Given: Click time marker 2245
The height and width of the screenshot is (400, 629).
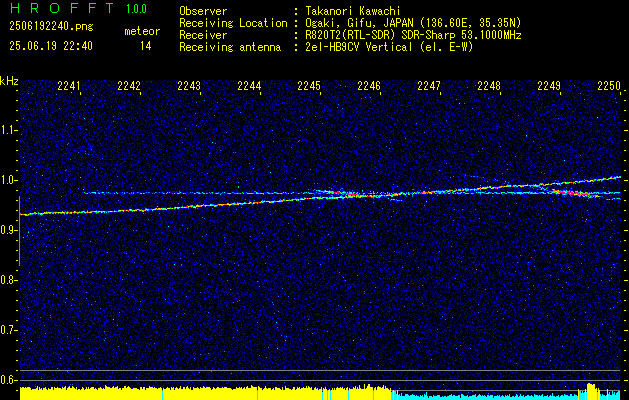Looking at the screenshot, I should pyautogui.click(x=309, y=85).
